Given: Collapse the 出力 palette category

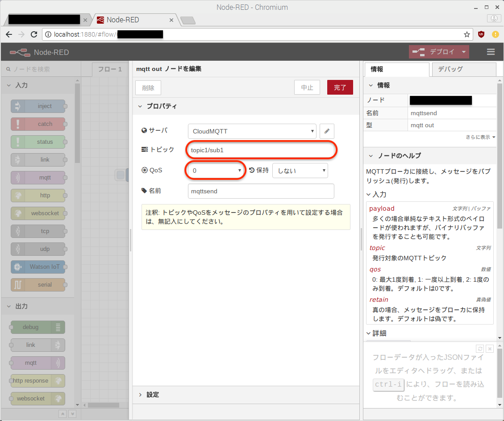Looking at the screenshot, I should pos(8,306).
